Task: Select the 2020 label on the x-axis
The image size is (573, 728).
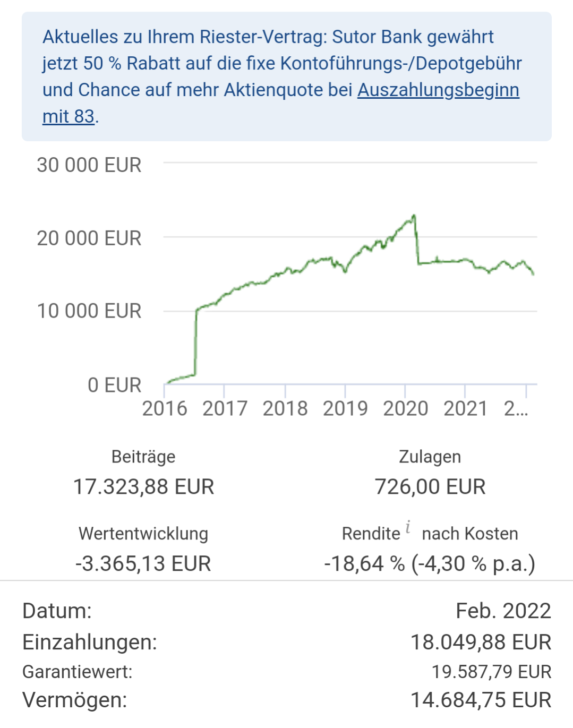Action: [406, 408]
